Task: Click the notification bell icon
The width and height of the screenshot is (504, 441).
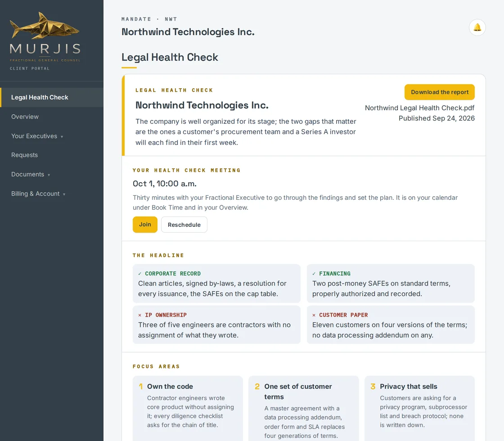Action: tap(477, 27)
